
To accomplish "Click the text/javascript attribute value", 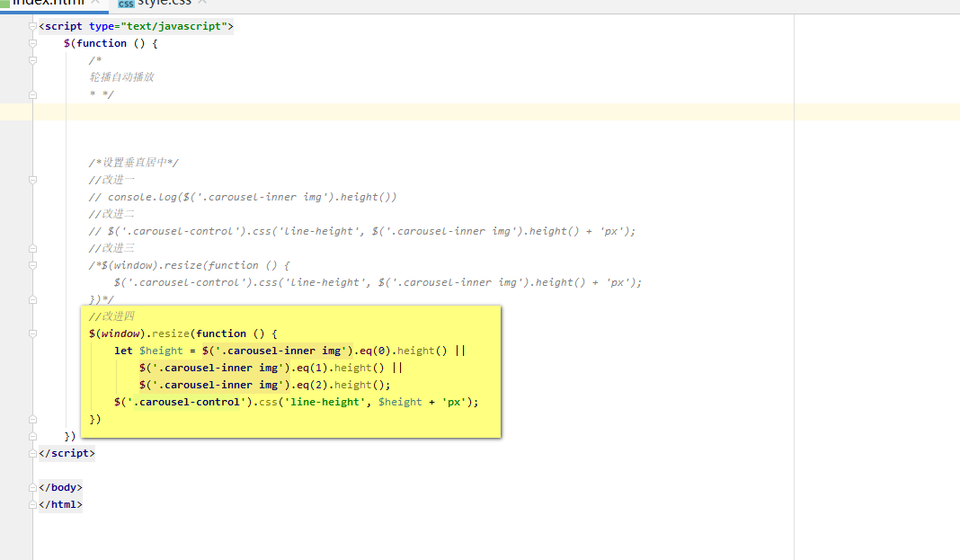I will tap(173, 26).
